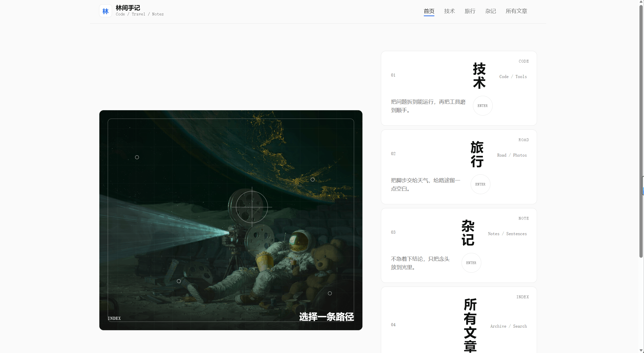This screenshot has width=644, height=353.
Task: Open the 所有文章 card heading
Action: click(470, 325)
